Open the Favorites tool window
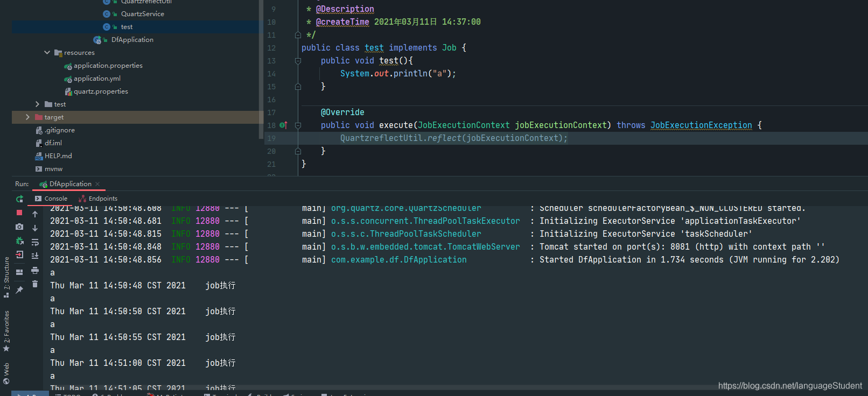This screenshot has height=396, width=868. coord(6,331)
